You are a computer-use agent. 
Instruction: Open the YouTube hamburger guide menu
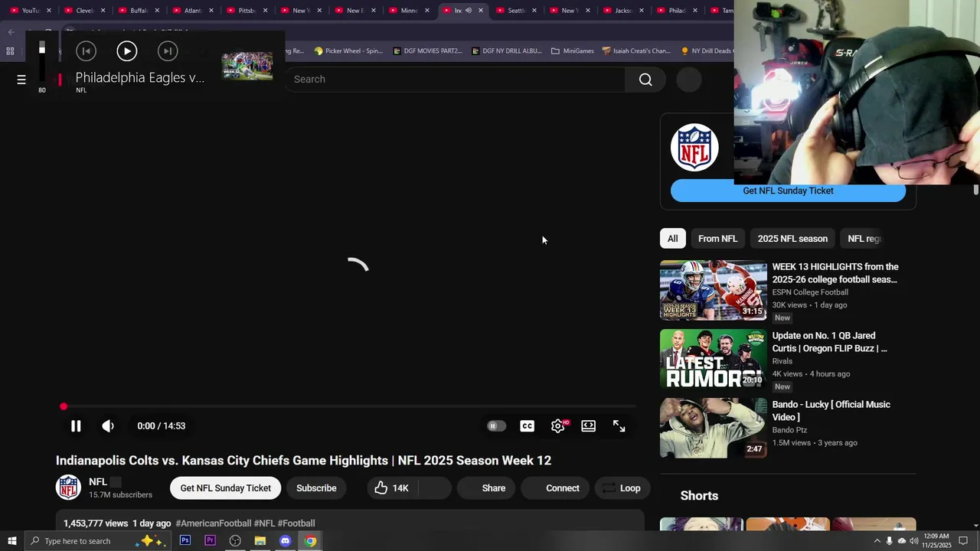(x=21, y=79)
